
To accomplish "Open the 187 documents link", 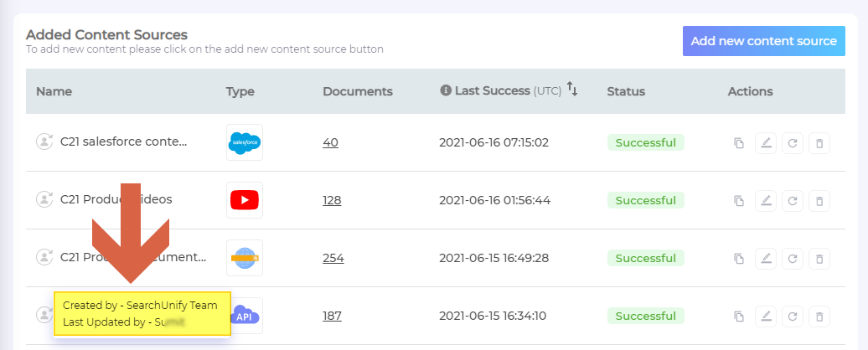I will [x=333, y=316].
